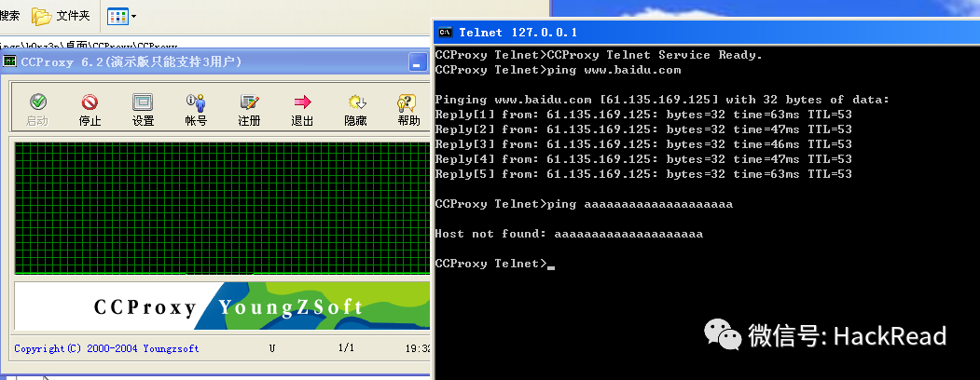This screenshot has height=380, width=980.
Task: Open the Register (注册) dialog
Action: (x=249, y=111)
